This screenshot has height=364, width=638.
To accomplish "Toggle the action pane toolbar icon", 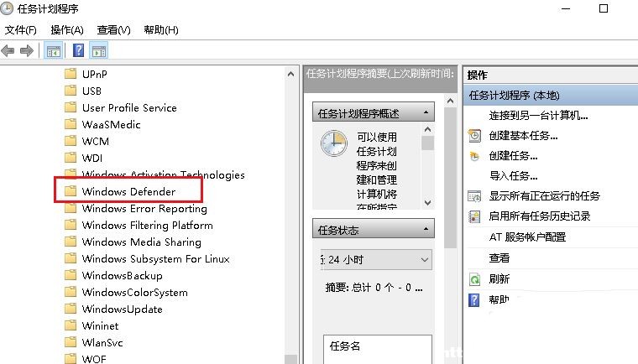I will click(x=99, y=51).
